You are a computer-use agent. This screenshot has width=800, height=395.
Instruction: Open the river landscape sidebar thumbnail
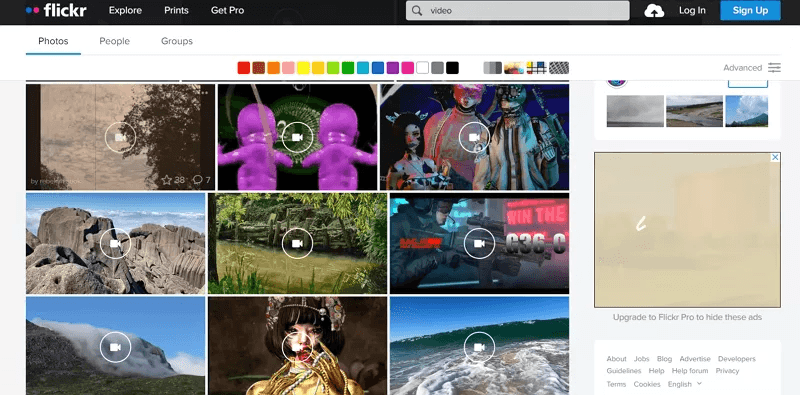[694, 111]
